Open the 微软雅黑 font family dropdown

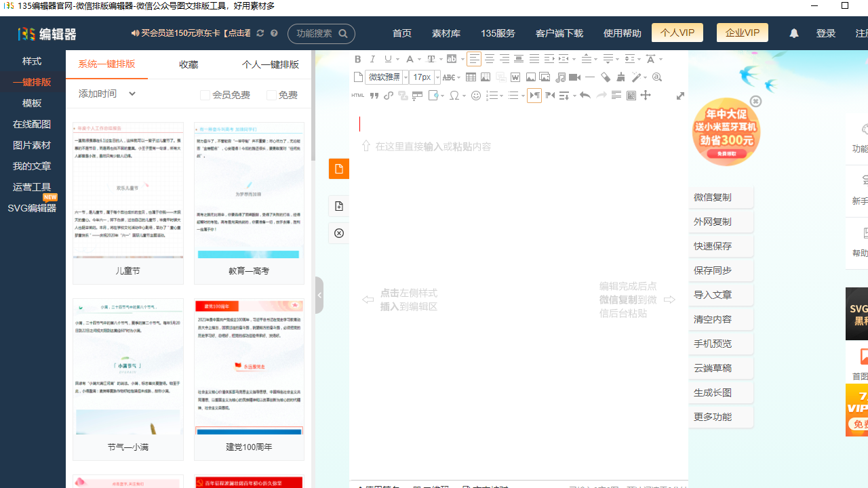tap(386, 77)
